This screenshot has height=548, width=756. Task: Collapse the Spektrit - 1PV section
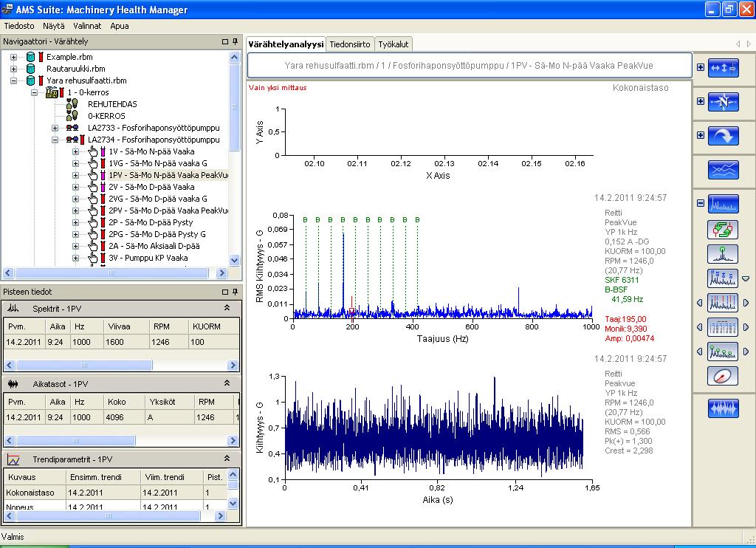(x=227, y=308)
